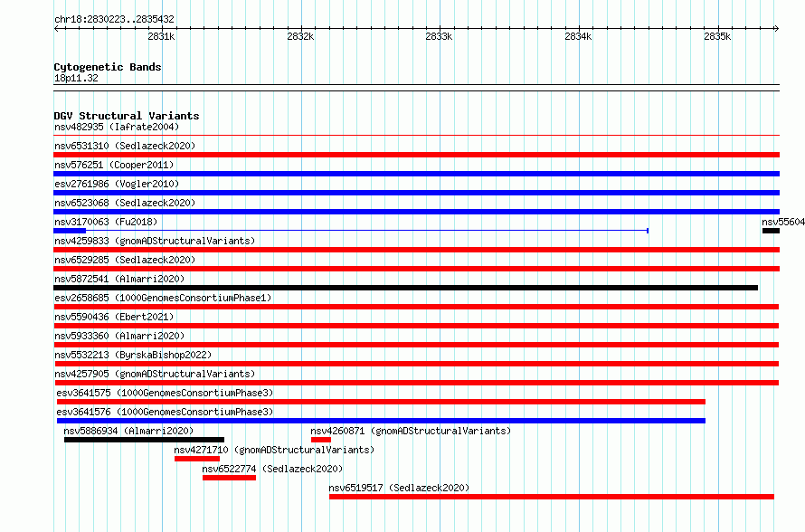Click the small black bar under the cut-off nsv55604 label
The height and width of the screenshot is (532, 805).
(772, 231)
